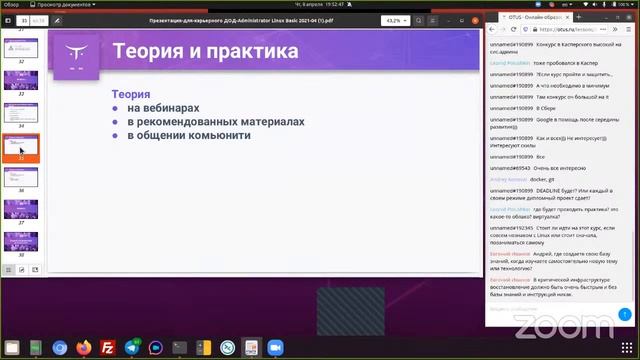Click the "Теория и практика" slide heading
Viewport: 640px width, 360px height.
pyautogui.click(x=205, y=51)
